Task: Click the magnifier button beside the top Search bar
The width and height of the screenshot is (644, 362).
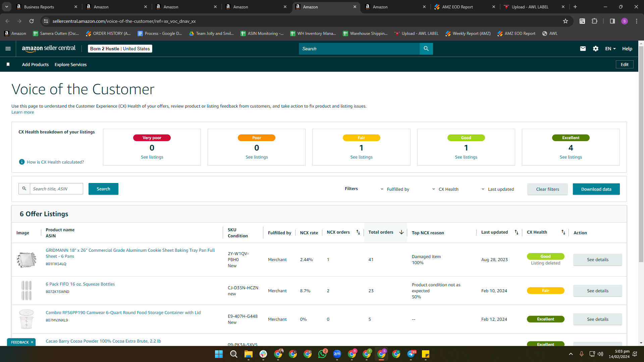Action: point(426,49)
